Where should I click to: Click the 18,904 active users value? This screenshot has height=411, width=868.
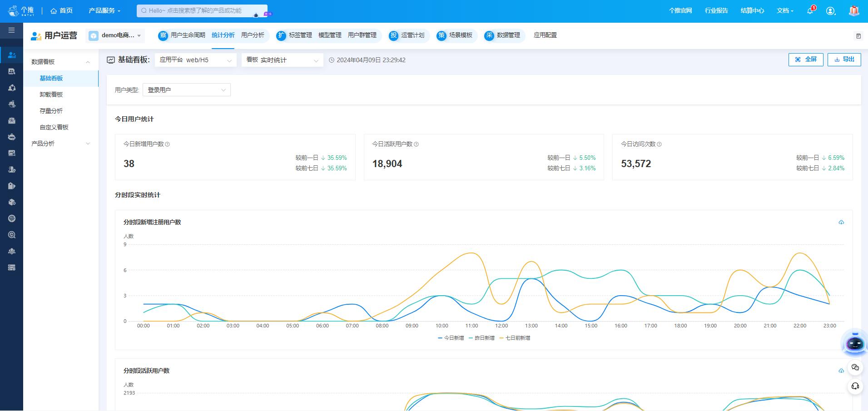tap(387, 164)
